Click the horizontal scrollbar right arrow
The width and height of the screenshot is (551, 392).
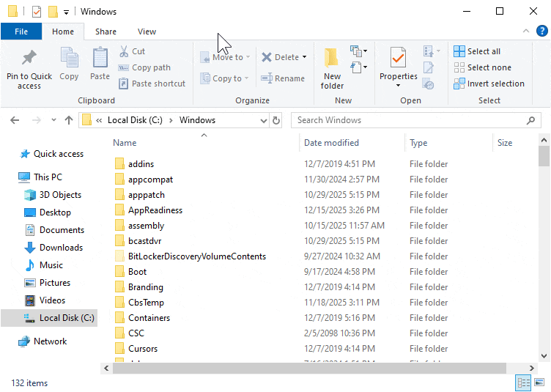(532, 368)
